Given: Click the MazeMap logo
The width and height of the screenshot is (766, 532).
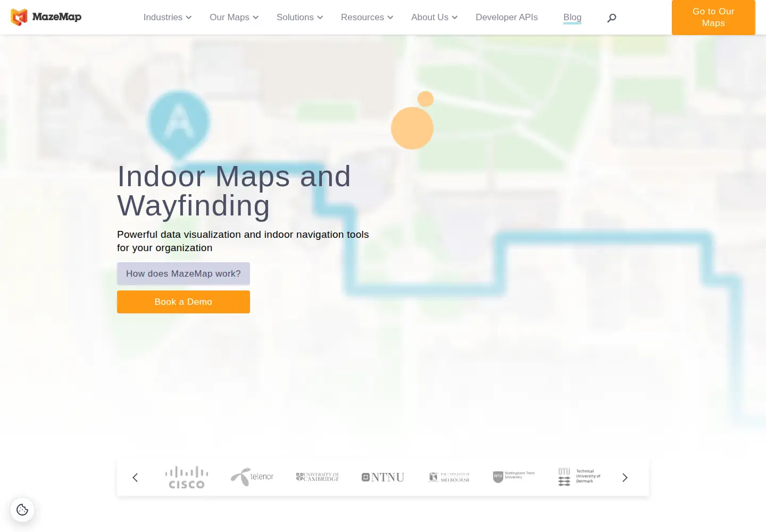Looking at the screenshot, I should pos(46,17).
